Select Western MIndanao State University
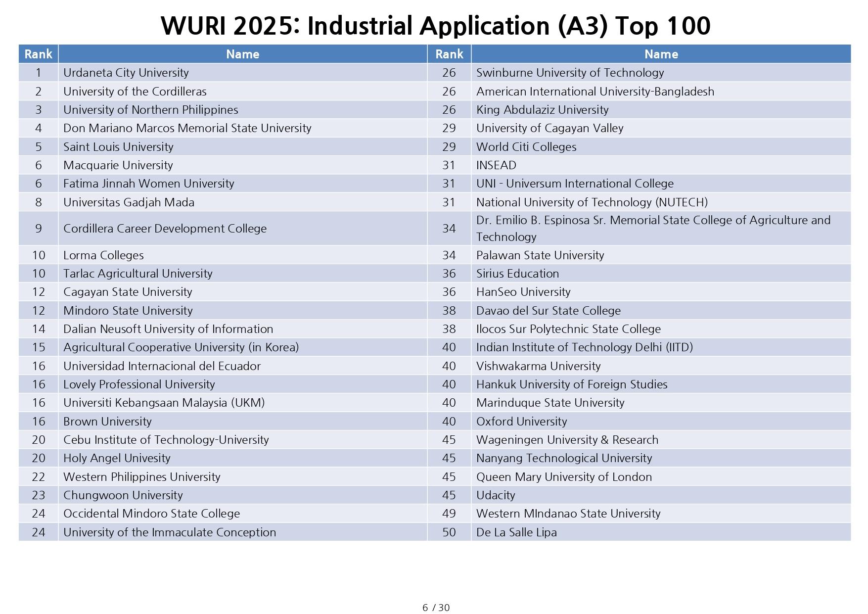The width and height of the screenshot is (868, 614). (568, 514)
